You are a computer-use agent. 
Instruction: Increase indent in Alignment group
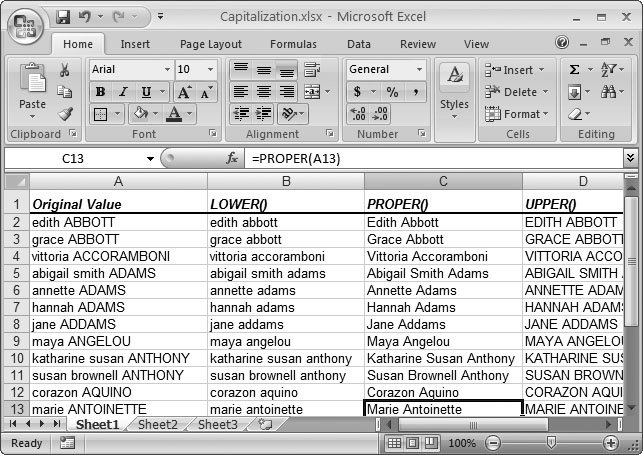point(263,114)
